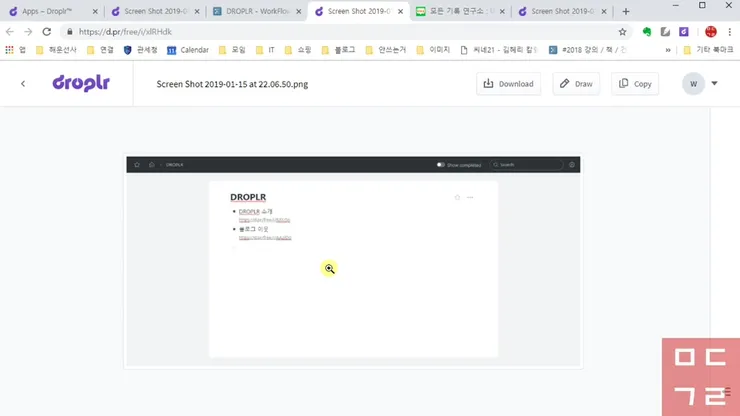
Task: Download the screenshot file
Action: (508, 84)
